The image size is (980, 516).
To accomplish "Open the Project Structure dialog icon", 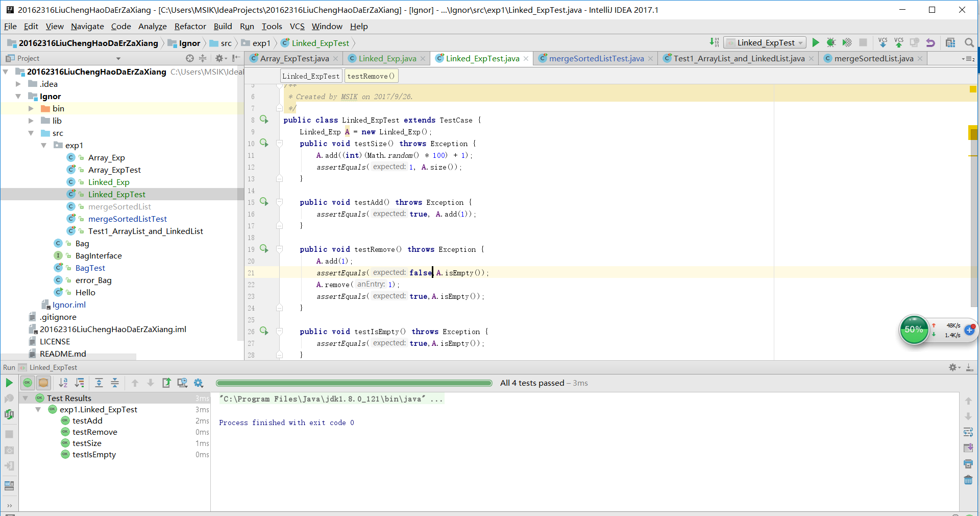I will point(950,43).
